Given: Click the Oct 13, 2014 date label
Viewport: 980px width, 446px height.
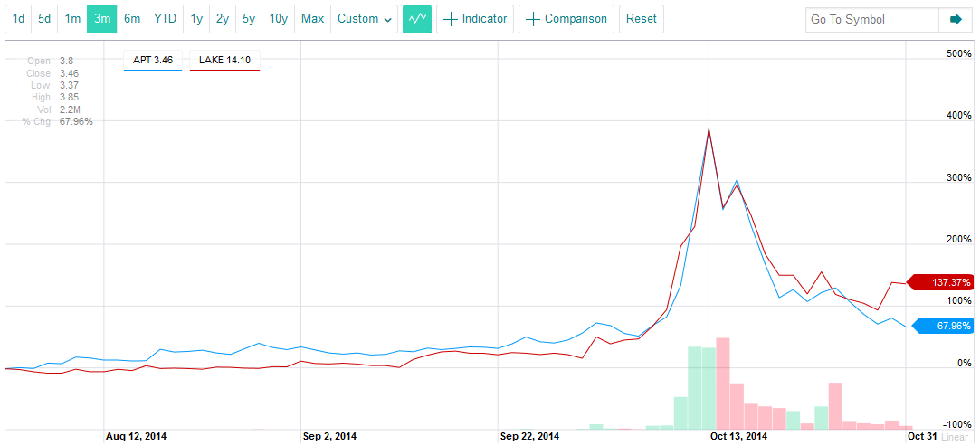Looking at the screenshot, I should 738,437.
